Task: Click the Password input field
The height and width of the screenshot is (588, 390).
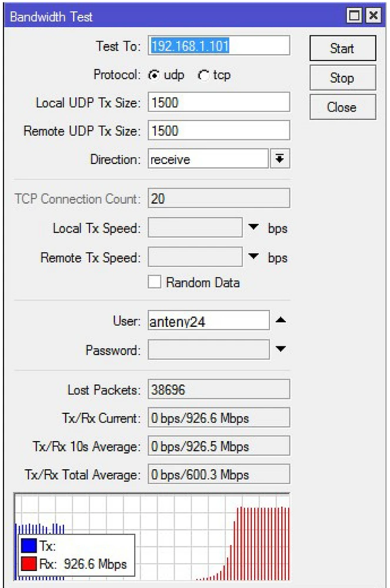Action: [x=208, y=350]
